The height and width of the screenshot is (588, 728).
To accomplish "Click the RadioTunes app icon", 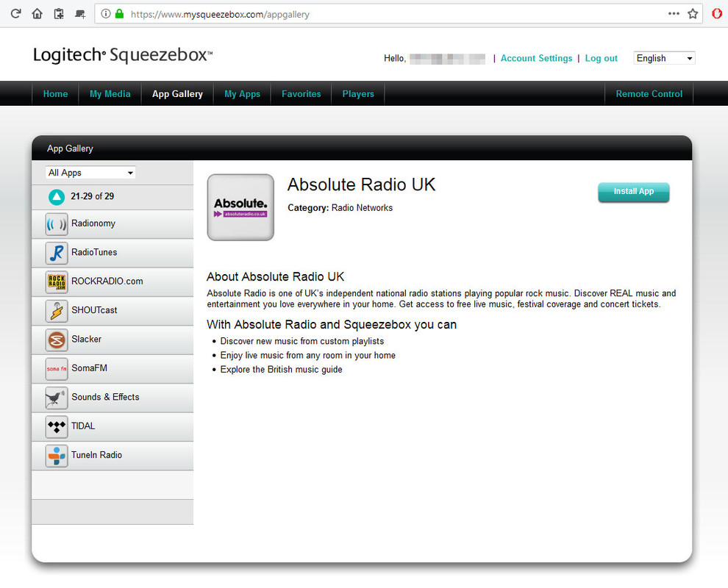I will (57, 253).
